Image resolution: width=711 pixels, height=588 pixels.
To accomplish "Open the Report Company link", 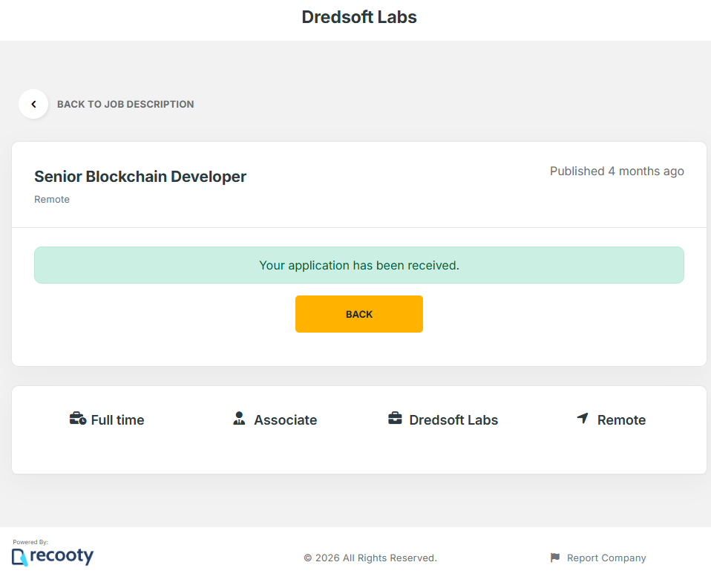I will 606,558.
